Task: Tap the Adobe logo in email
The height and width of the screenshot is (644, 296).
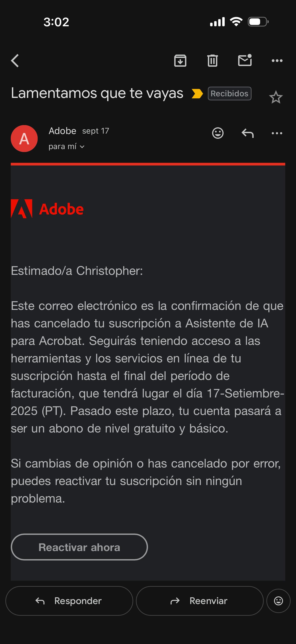Action: [x=47, y=209]
